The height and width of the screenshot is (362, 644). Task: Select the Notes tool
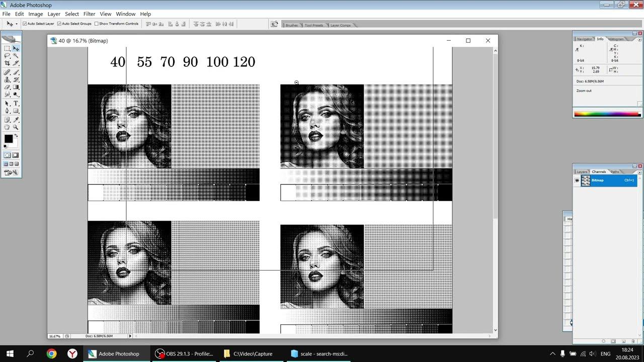click(x=7, y=120)
